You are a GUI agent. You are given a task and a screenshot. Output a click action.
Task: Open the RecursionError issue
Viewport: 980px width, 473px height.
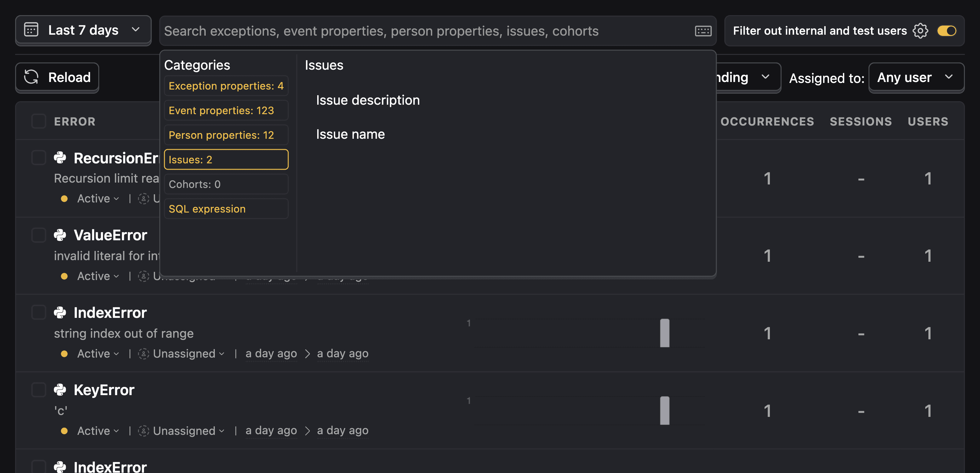[116, 158]
